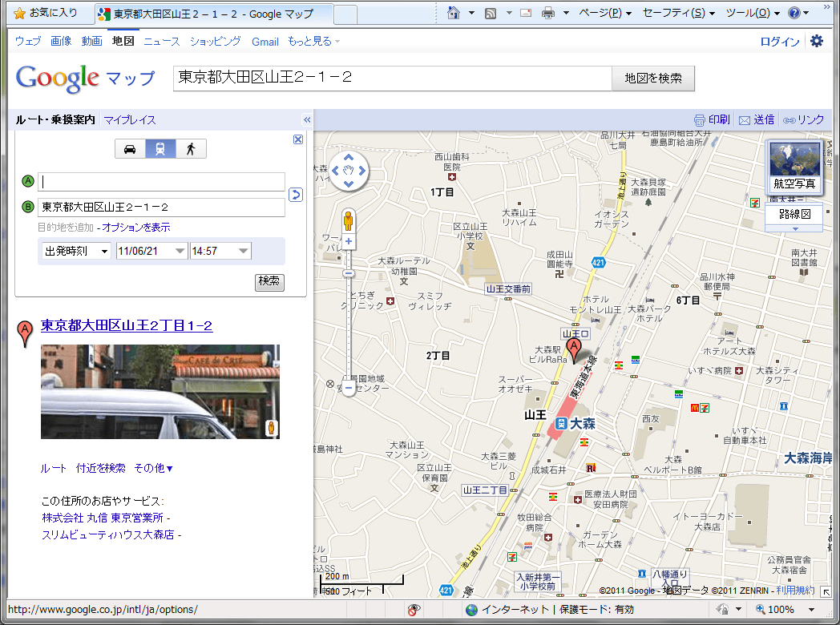Click the browser print icon
The image size is (840, 625).
pyautogui.click(x=548, y=14)
